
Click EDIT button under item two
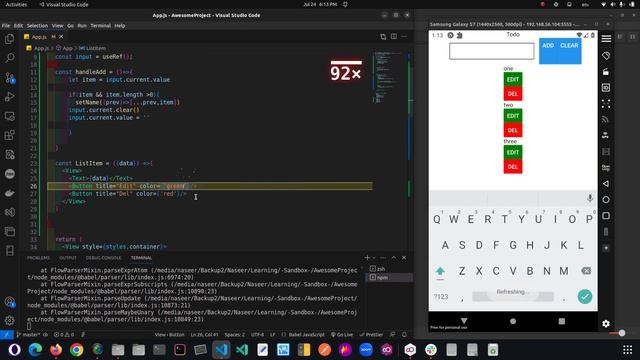(x=513, y=116)
